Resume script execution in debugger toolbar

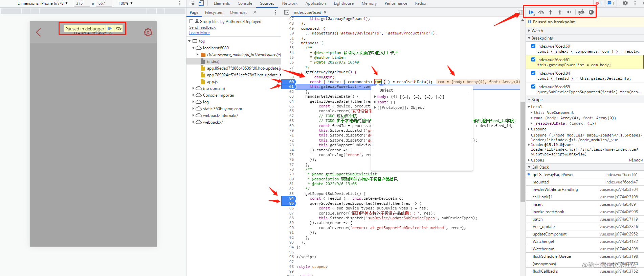(x=531, y=12)
